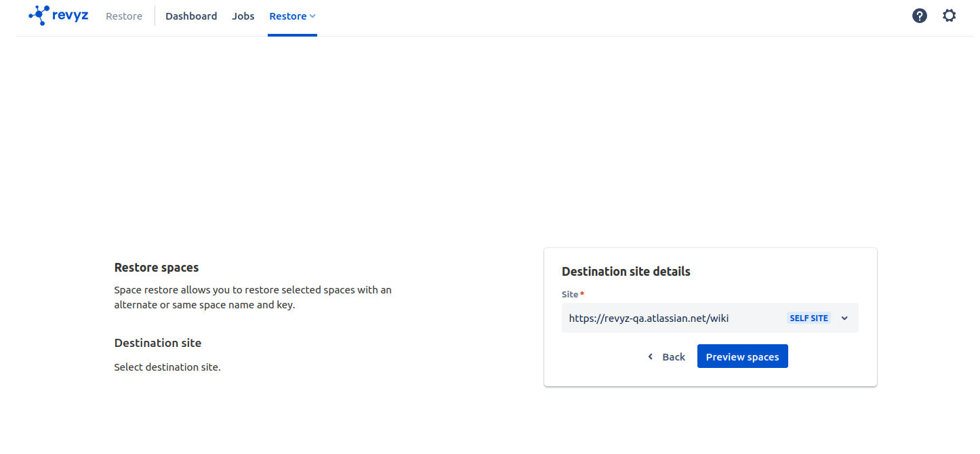This screenshot has width=980, height=454.
Task: Click the Select destination site text
Action: coord(167,367)
